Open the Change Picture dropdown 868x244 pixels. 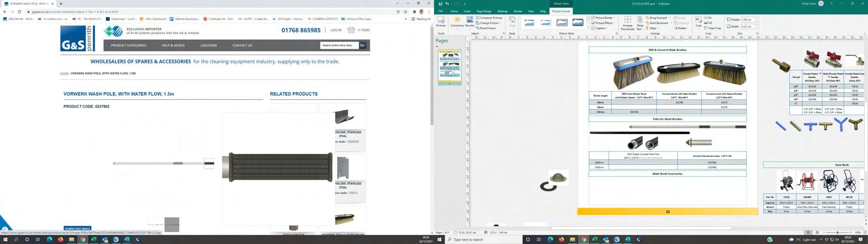(x=489, y=23)
